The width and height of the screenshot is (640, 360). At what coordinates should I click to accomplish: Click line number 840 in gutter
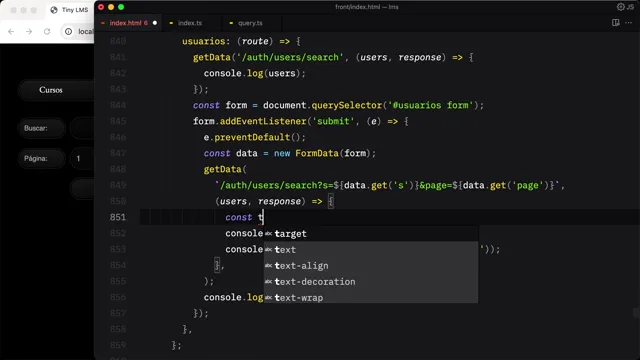tap(118, 41)
